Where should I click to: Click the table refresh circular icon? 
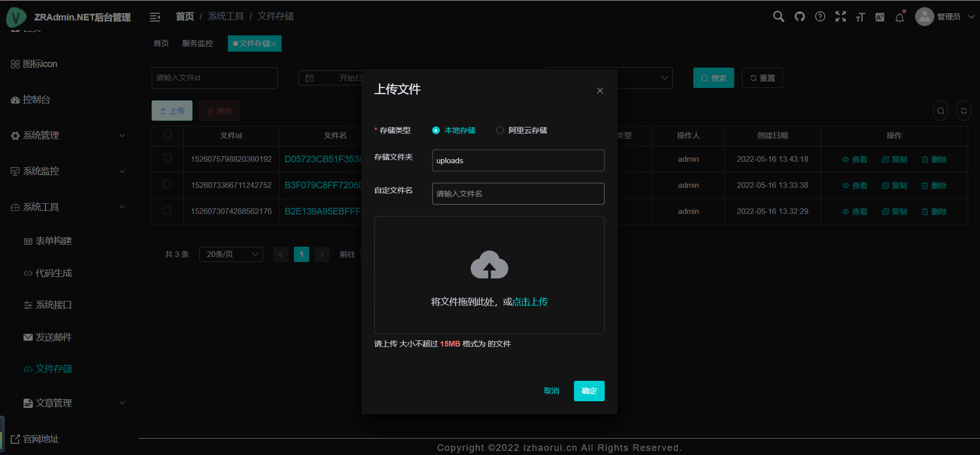963,111
